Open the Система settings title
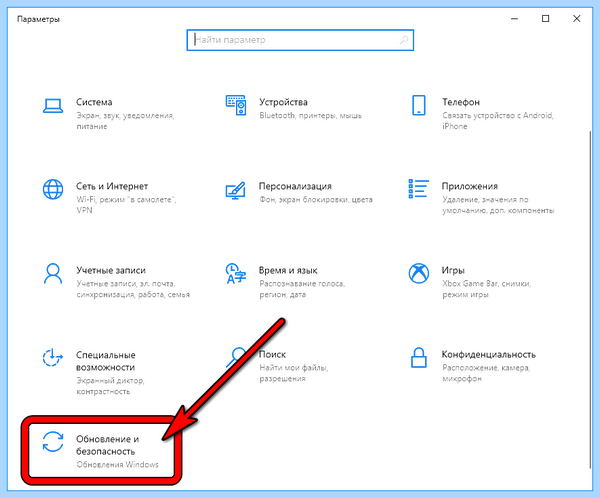The height and width of the screenshot is (498, 600). click(x=94, y=102)
